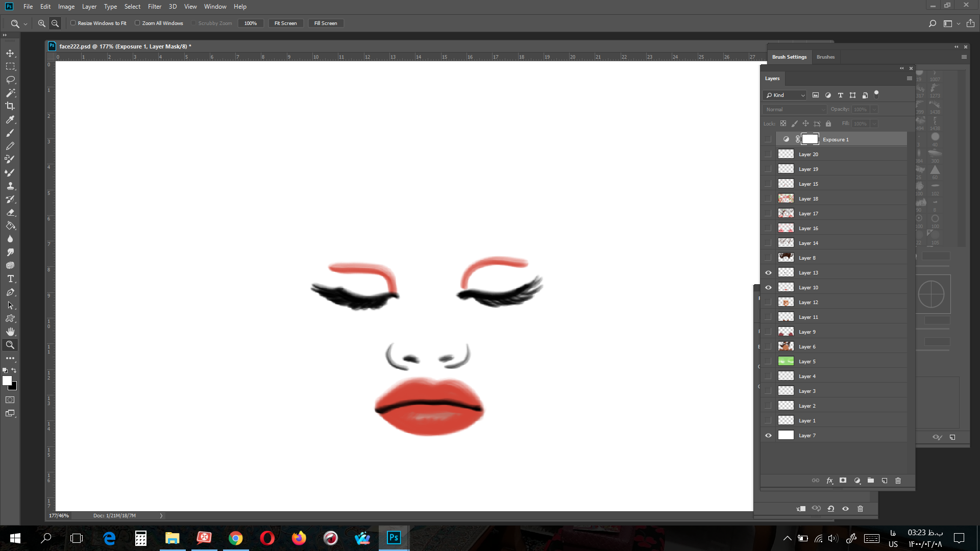
Task: Open the Kind filter dropdown
Action: pos(785,95)
